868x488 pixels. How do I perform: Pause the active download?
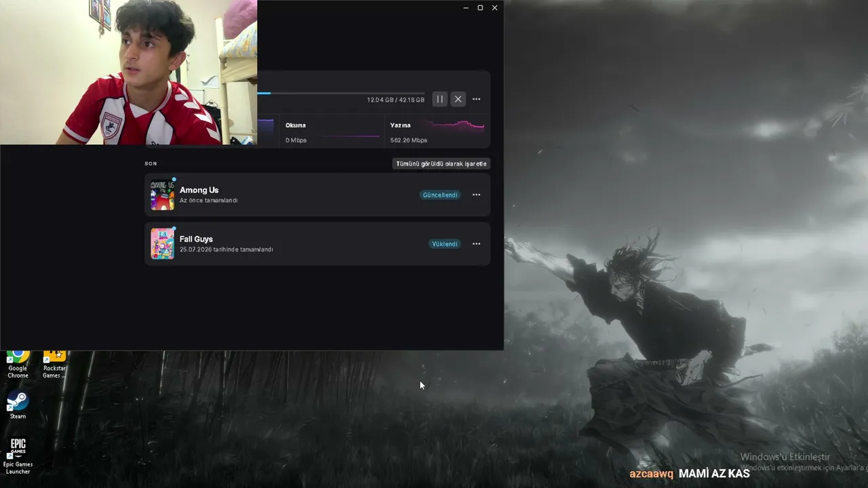(439, 99)
